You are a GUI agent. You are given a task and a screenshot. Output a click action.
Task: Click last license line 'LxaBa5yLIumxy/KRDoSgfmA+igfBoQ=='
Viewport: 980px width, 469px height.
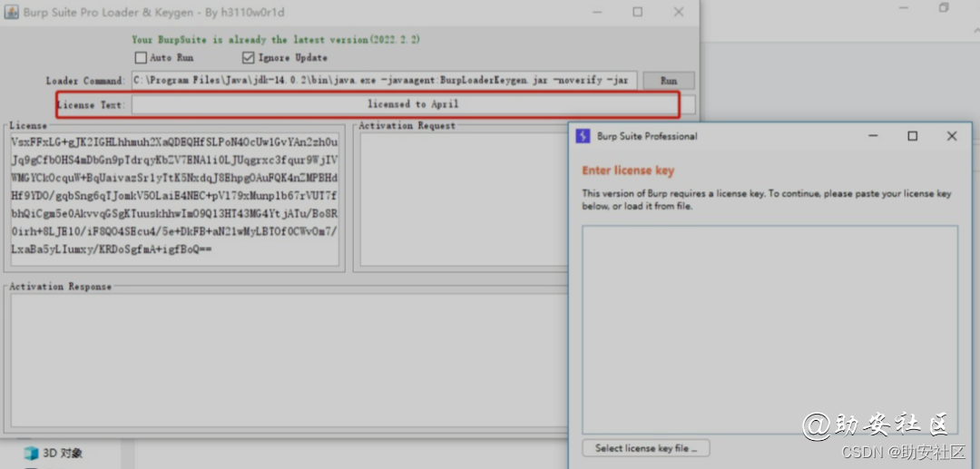[112, 249]
